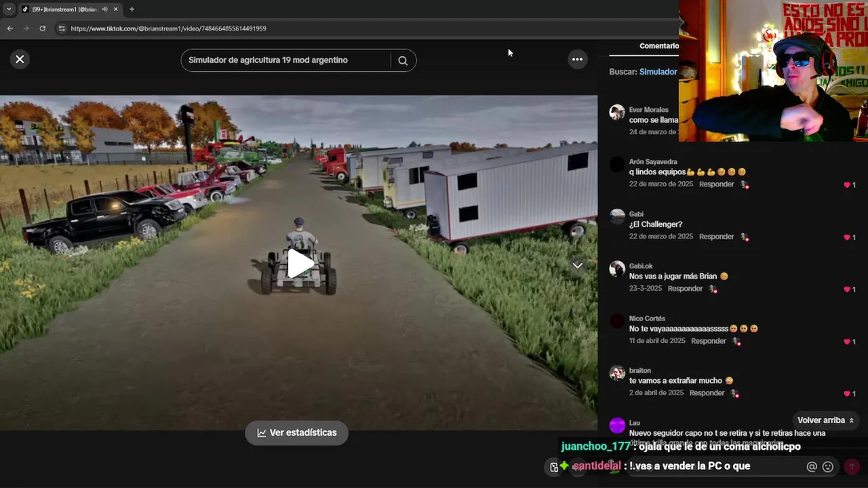Click Volver arriba button
The height and width of the screenshot is (488, 868).
(825, 420)
